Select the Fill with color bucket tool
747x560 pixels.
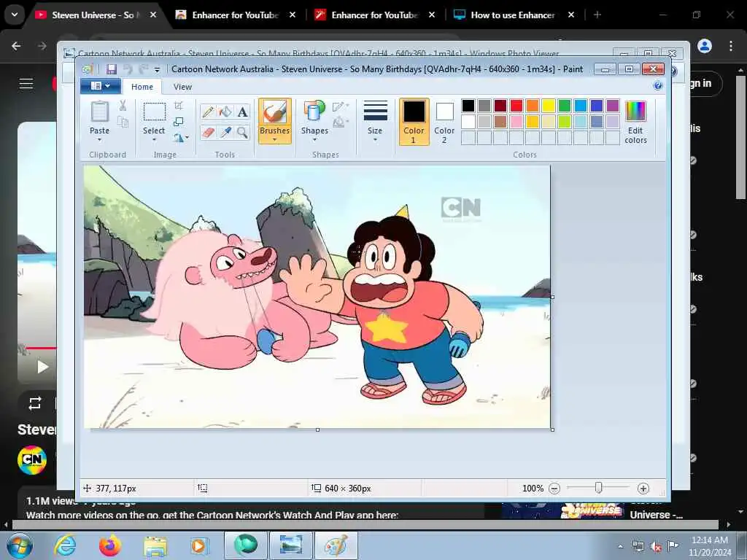tap(225, 112)
